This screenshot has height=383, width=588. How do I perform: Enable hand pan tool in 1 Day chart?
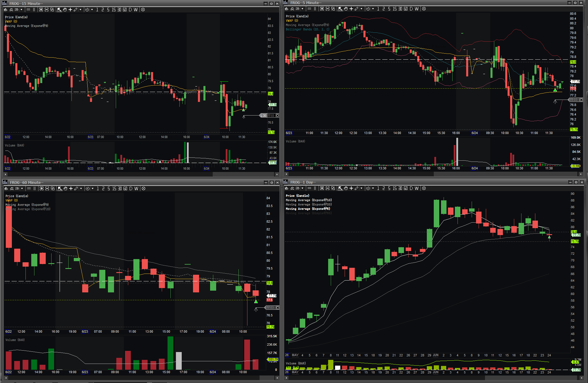pos(346,188)
